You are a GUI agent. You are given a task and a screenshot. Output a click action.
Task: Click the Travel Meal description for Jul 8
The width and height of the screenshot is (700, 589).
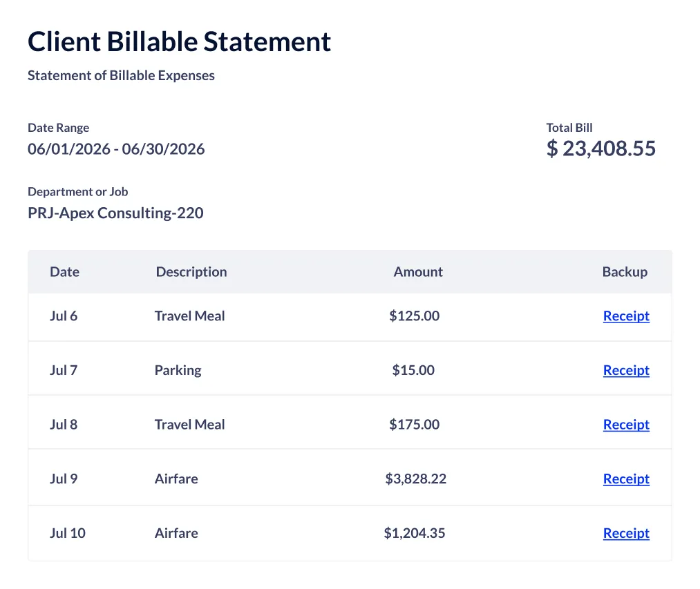[x=190, y=425]
